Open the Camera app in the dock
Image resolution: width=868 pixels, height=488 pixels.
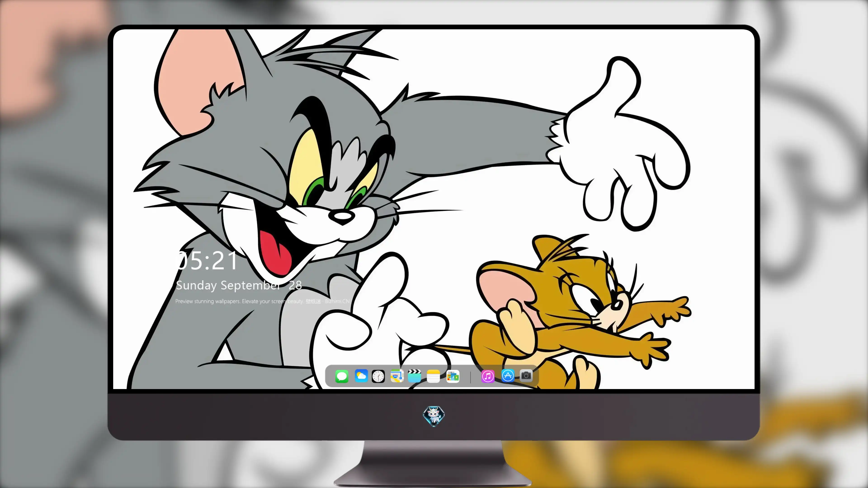pyautogui.click(x=526, y=375)
